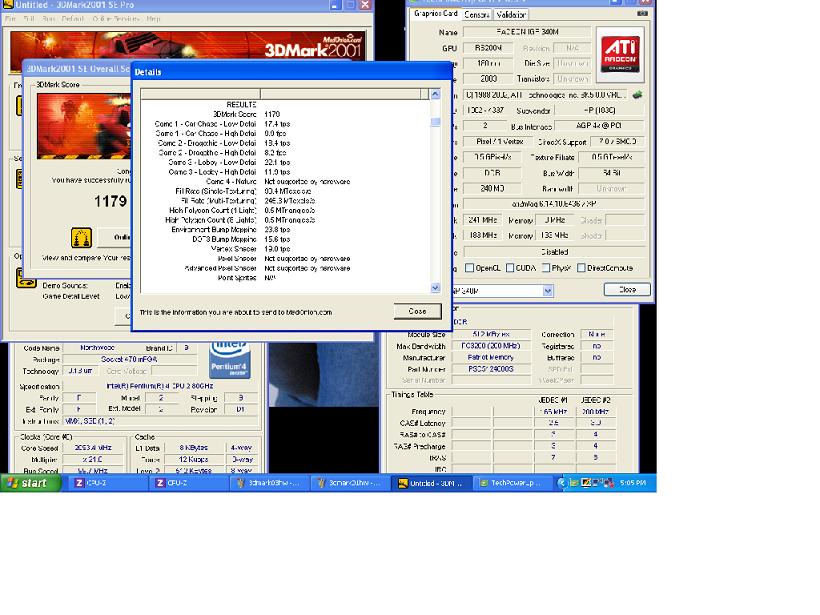The height and width of the screenshot is (615, 820).
Task: Click the Subvendor field showing HP
Action: pos(599,110)
